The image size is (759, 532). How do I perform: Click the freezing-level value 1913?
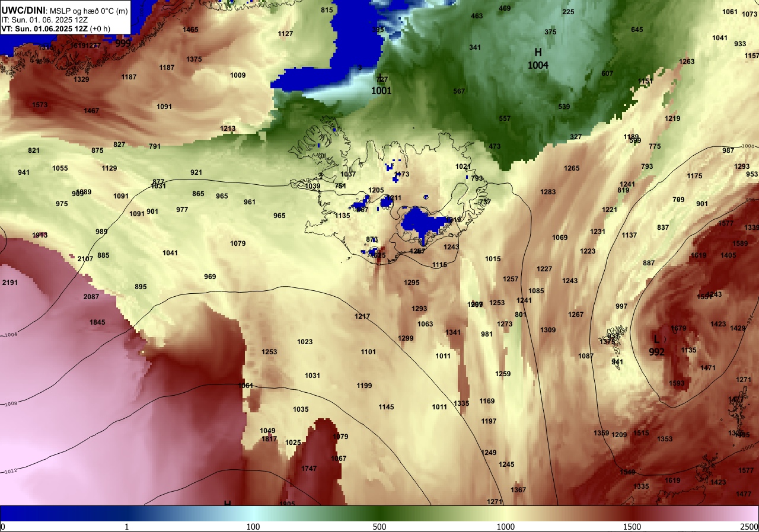[x=40, y=235]
